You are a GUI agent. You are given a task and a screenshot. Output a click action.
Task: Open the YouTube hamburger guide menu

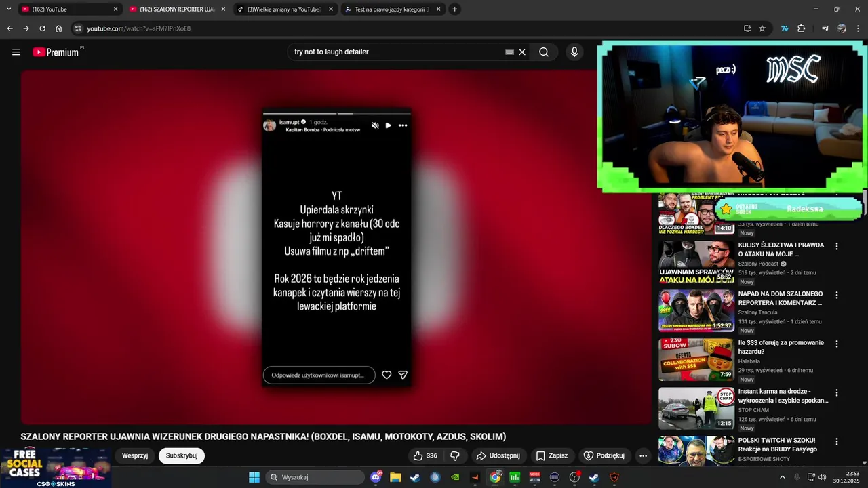pos(16,52)
